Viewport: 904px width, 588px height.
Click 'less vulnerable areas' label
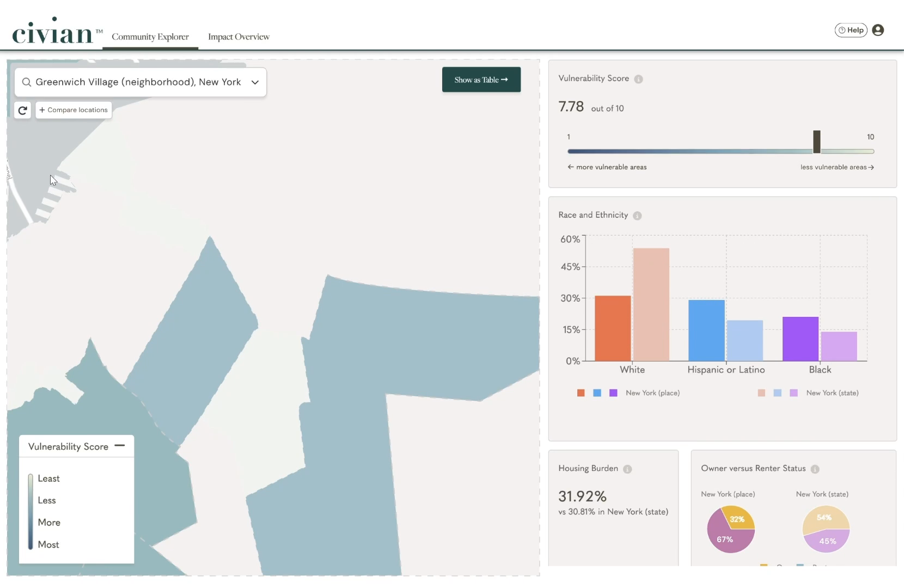833,167
